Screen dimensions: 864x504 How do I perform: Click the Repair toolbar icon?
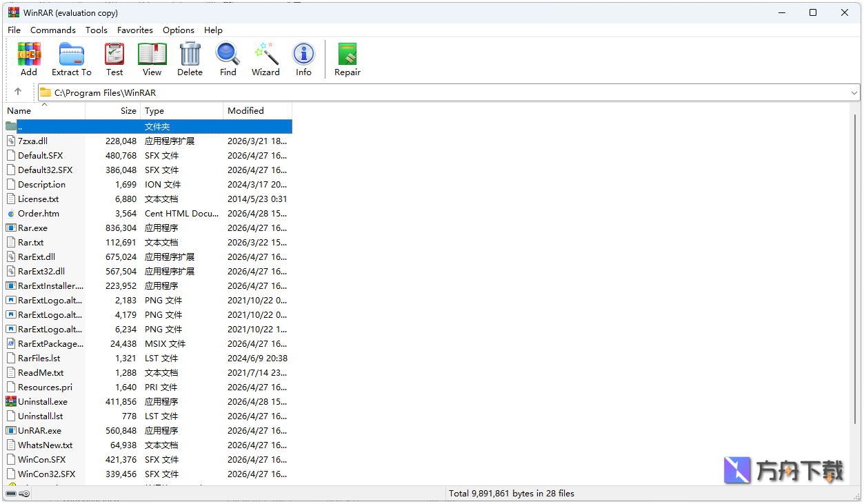coord(348,54)
